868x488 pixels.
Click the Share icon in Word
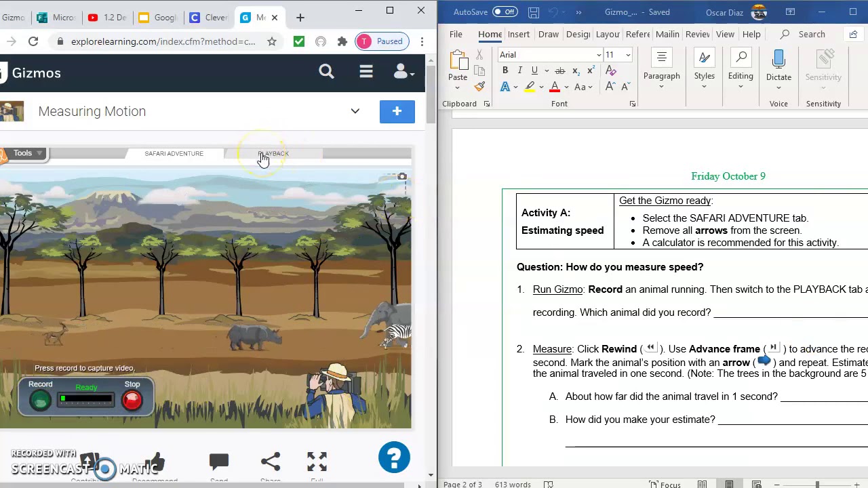853,34
